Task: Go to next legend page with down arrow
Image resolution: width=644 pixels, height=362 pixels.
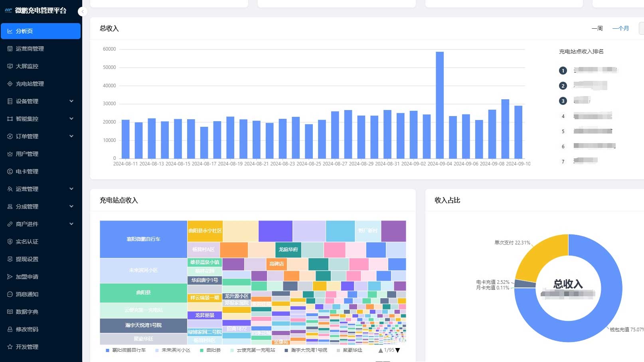Action: [x=397, y=350]
